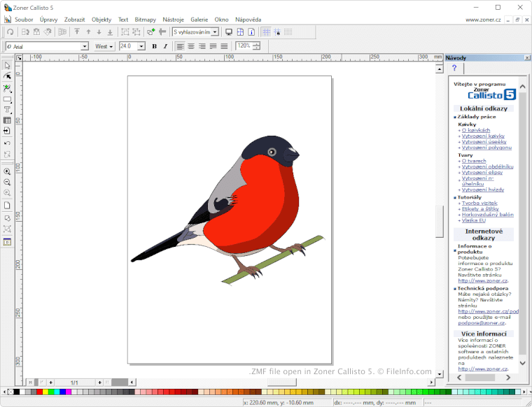The width and height of the screenshot is (532, 407).
Task: Select the Text tool in the left toolbox
Action: [x=7, y=110]
